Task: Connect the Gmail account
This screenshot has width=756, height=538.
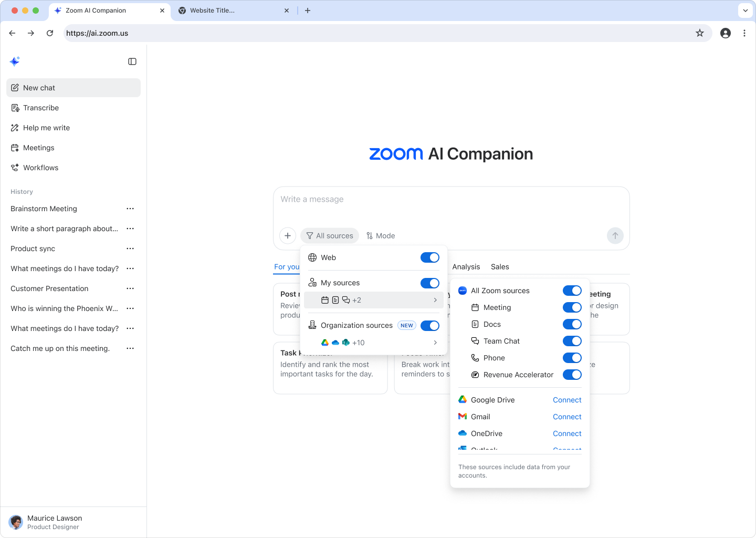Action: [567, 417]
